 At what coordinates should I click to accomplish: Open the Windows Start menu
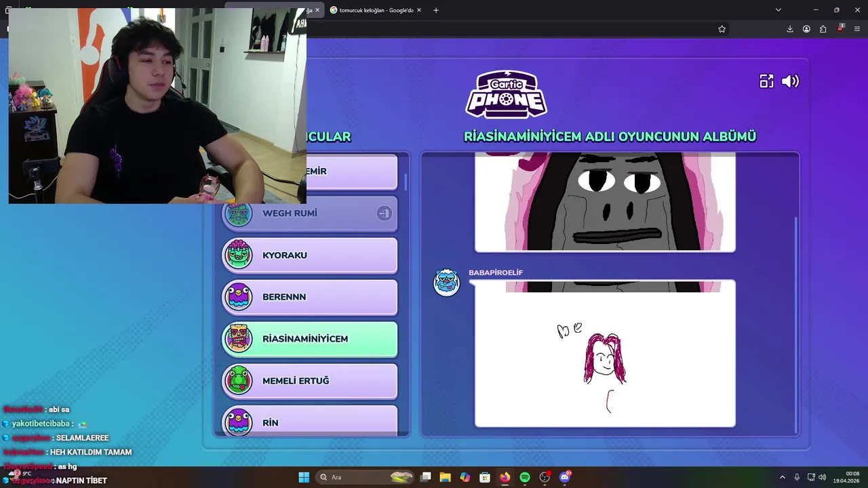[x=304, y=477]
